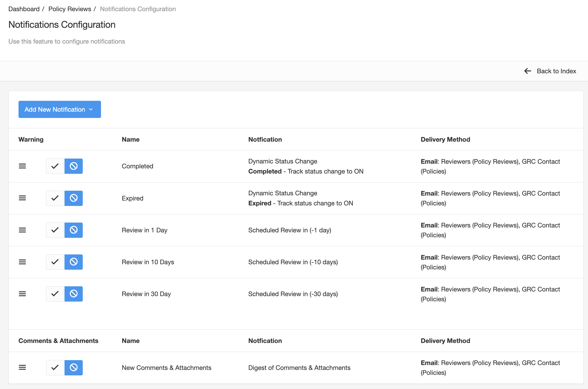Click the drag handle for Review in 30 Day

22,294
